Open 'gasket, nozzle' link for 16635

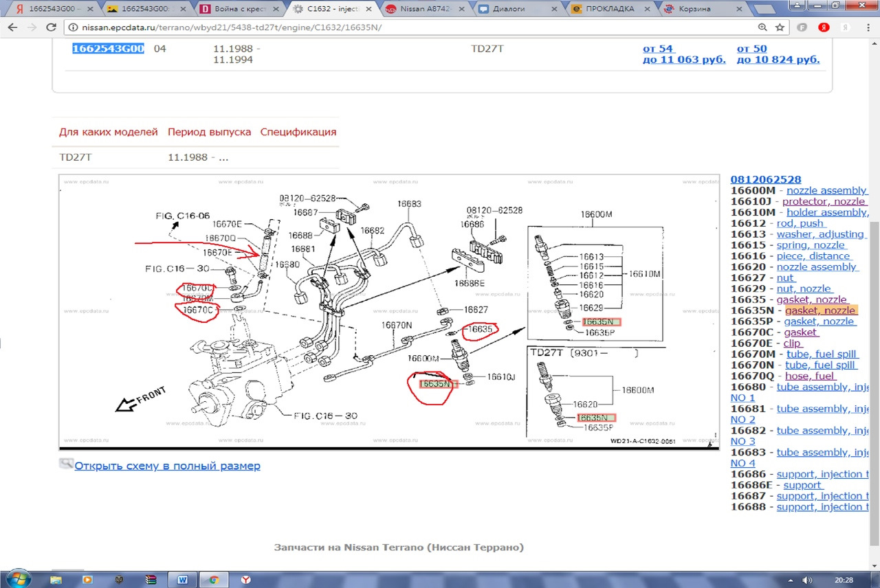click(811, 299)
